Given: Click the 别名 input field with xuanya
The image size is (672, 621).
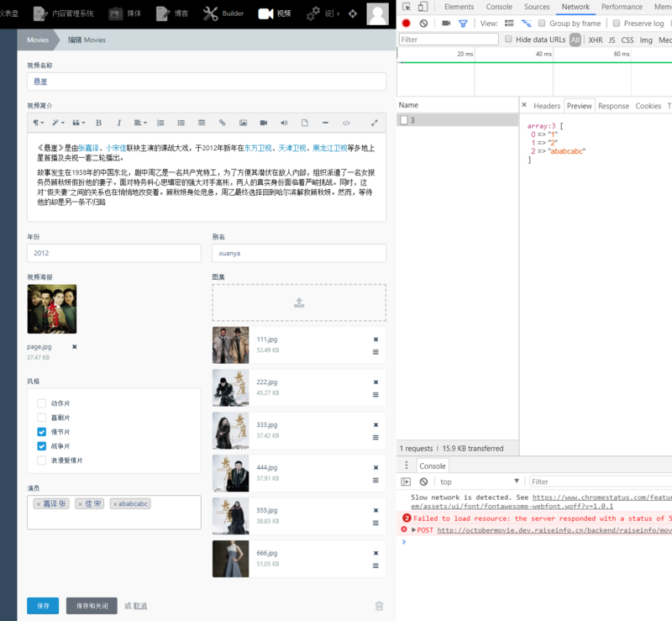Looking at the screenshot, I should pos(299,253).
